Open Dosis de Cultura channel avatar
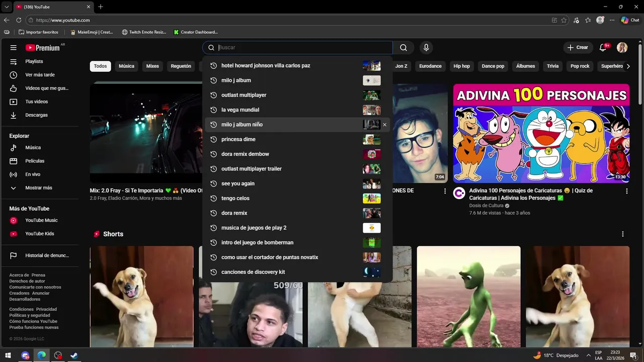Image resolution: width=644 pixels, height=362 pixels. tap(459, 194)
